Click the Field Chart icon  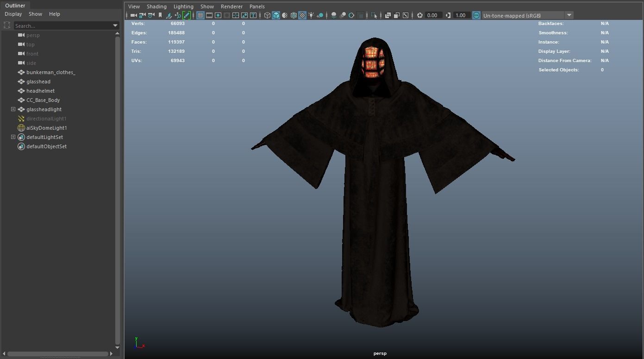235,15
